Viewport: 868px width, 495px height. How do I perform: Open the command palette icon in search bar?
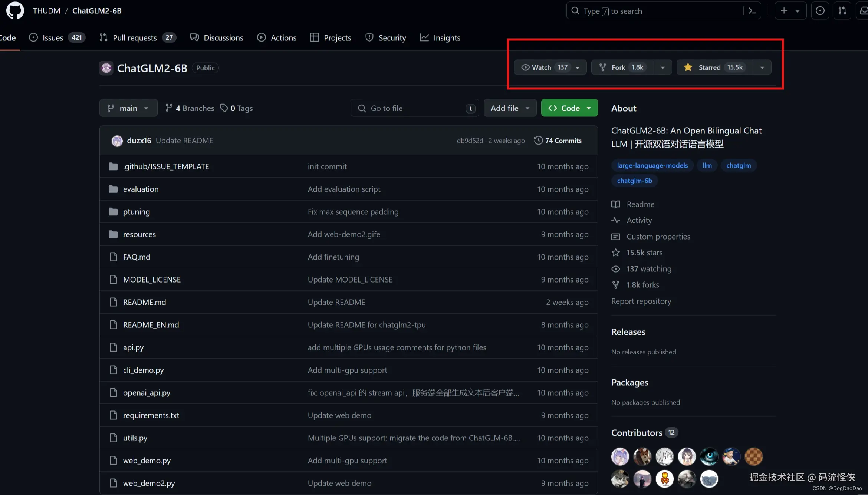[752, 11]
